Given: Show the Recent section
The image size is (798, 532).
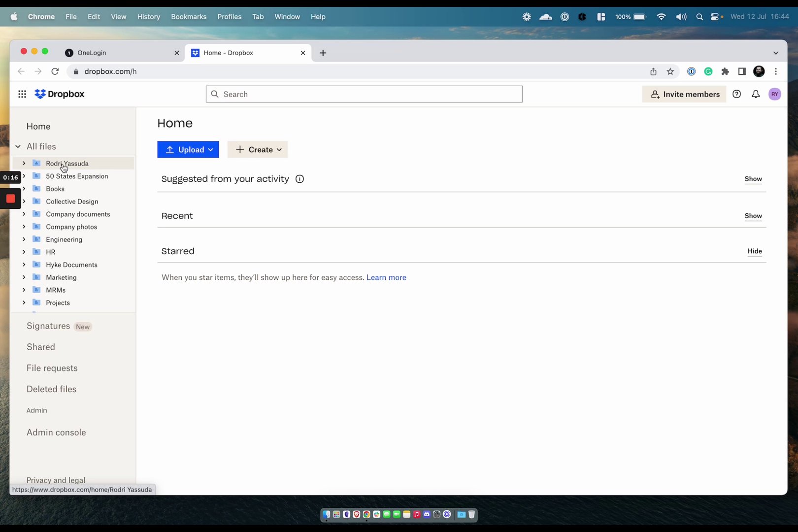Looking at the screenshot, I should coord(753,216).
